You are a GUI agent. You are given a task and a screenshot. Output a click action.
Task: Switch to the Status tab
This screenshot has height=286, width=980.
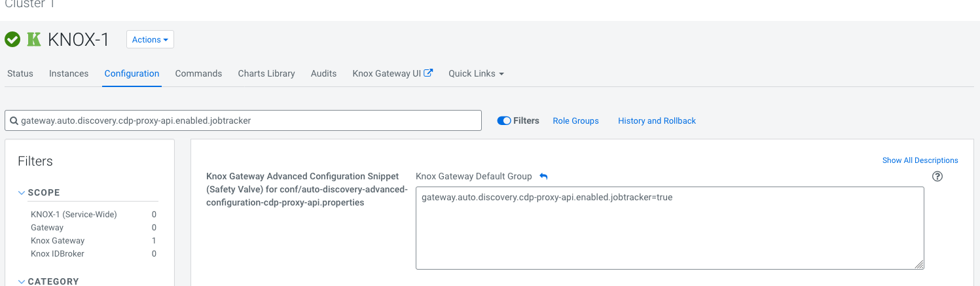pos(20,73)
